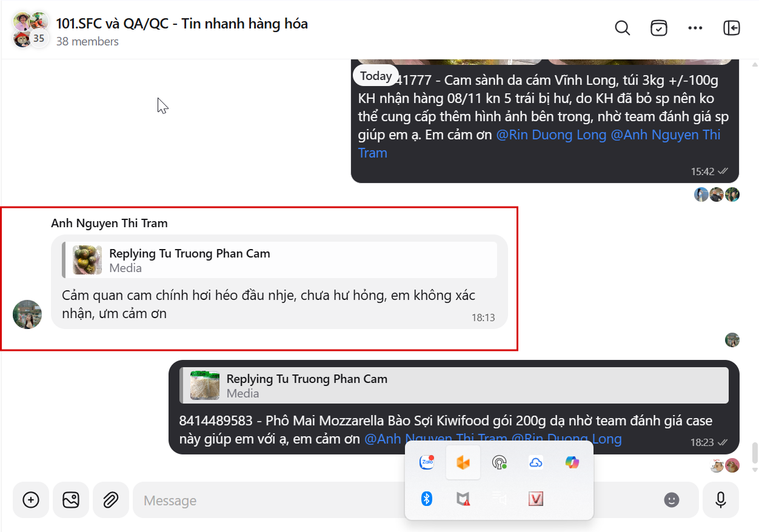Image resolution: width=759 pixels, height=532 pixels.
Task: Click the Bluetooth tray icon
Action: pos(427,499)
